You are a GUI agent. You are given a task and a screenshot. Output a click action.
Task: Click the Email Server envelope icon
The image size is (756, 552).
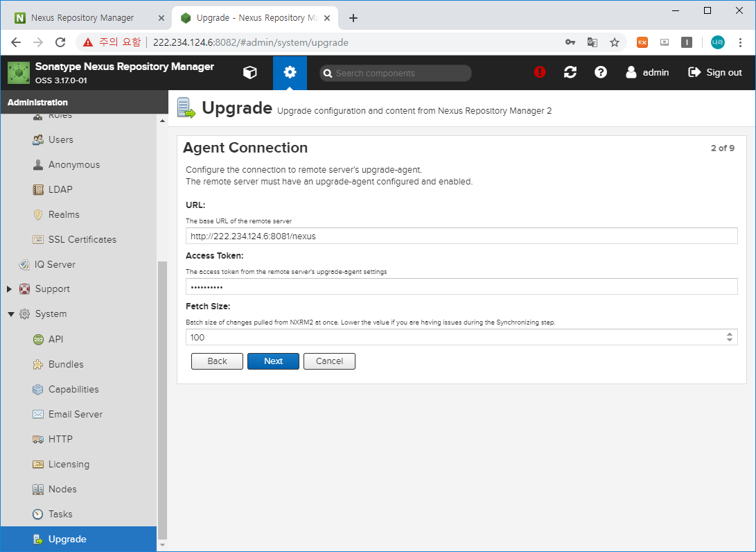38,414
